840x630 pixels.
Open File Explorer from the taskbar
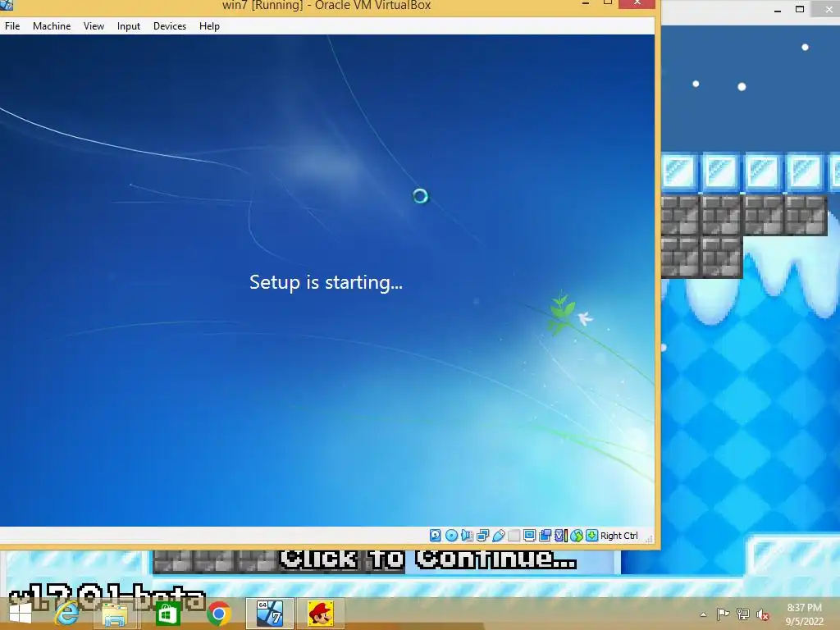(x=115, y=614)
